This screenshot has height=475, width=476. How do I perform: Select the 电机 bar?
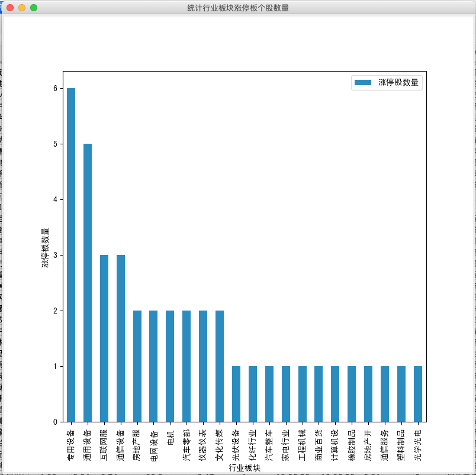[170, 366]
